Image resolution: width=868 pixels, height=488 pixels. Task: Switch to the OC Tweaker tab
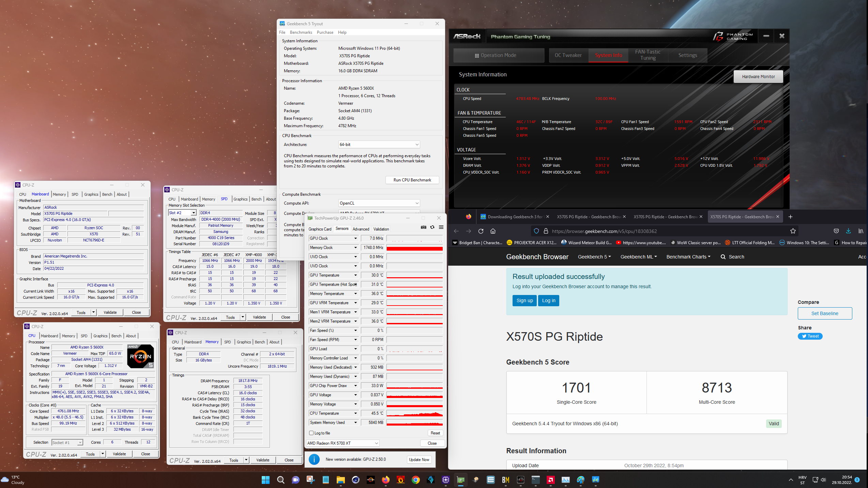coord(568,55)
